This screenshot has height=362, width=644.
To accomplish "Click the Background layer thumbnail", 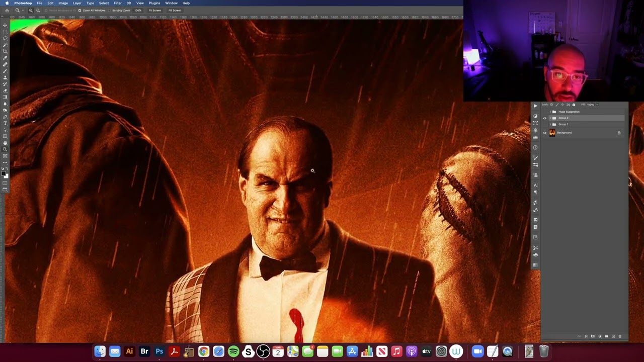I will pos(552,133).
